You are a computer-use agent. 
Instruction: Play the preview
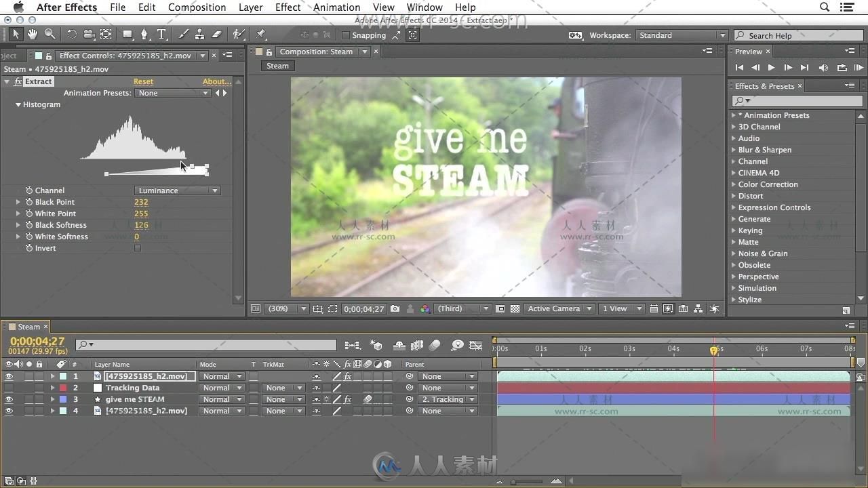coord(771,68)
